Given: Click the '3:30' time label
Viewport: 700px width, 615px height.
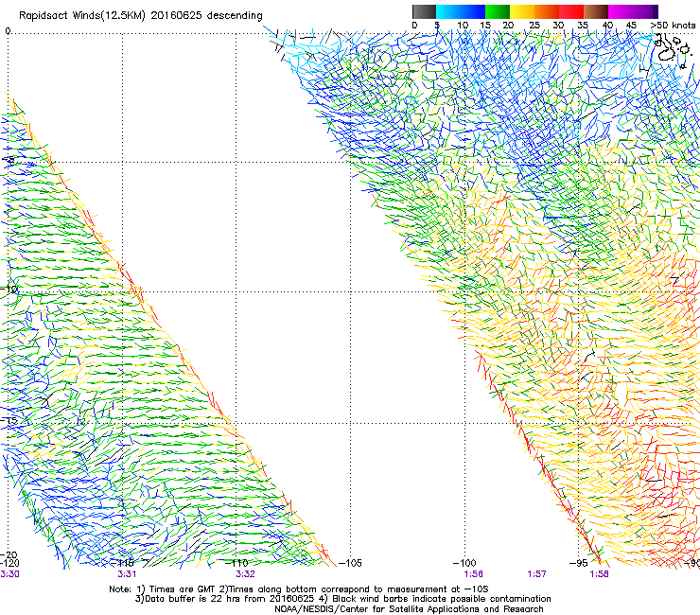Looking at the screenshot, I should pos(9,574).
